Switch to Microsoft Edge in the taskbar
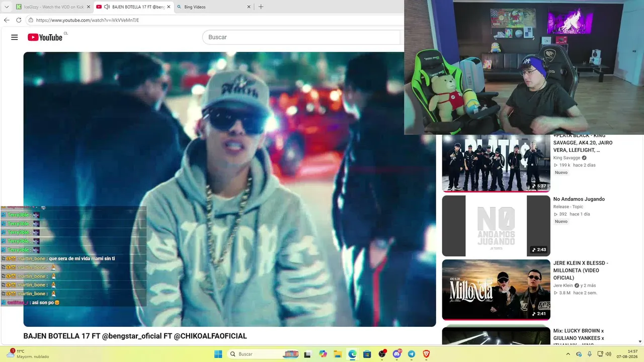 click(352, 354)
